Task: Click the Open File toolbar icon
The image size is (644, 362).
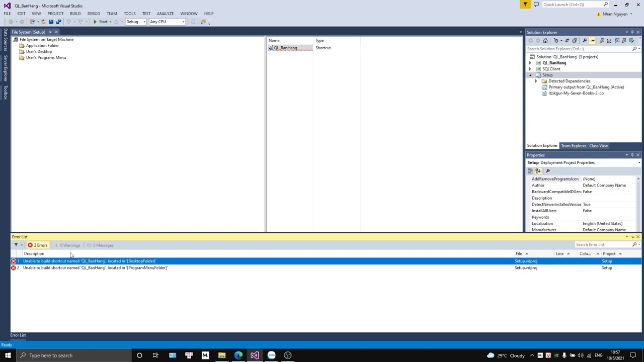Action: (x=44, y=22)
